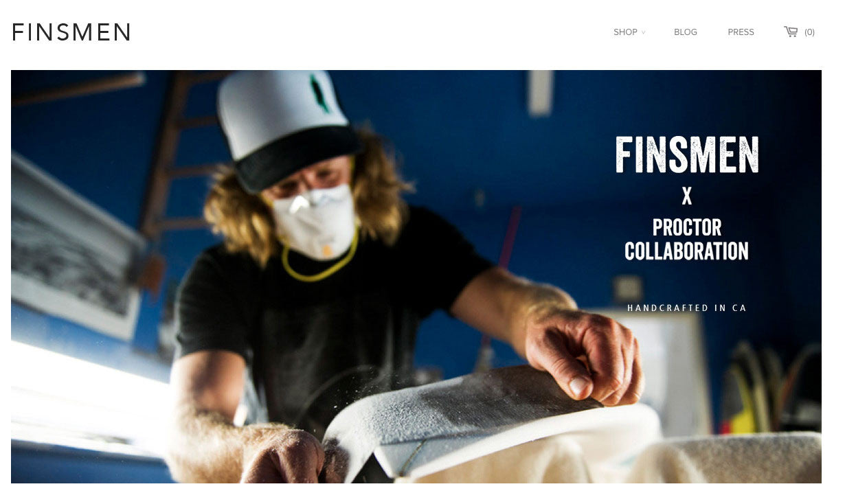
Task: Click the shaper's hand gripping the sanding block
Action: (x=584, y=358)
